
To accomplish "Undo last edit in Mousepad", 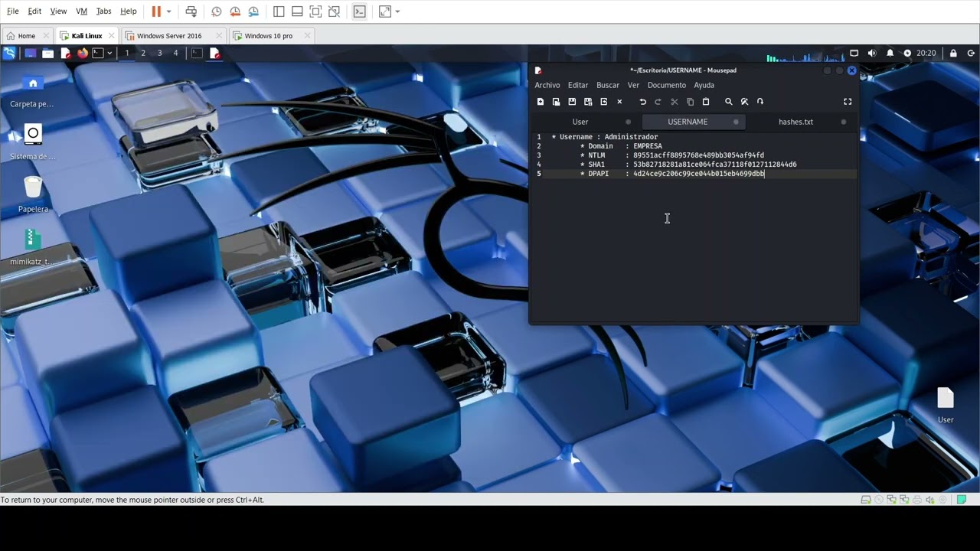I will pyautogui.click(x=642, y=102).
